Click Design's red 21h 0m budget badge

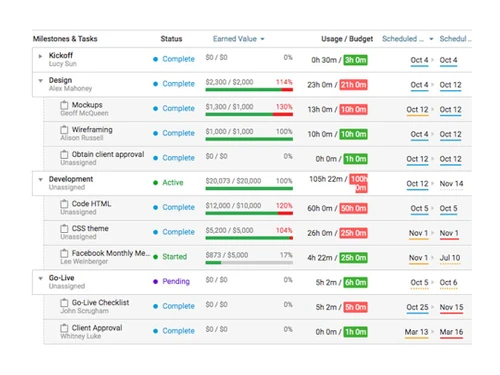[353, 85]
